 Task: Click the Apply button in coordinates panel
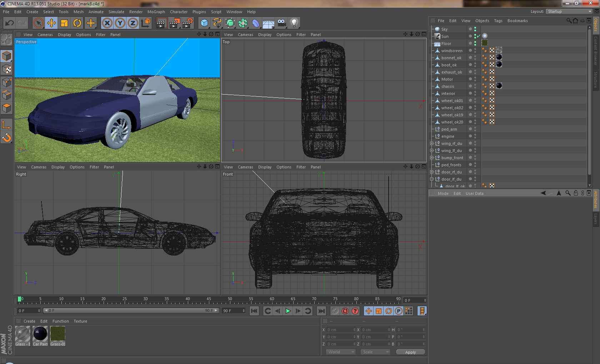click(410, 352)
